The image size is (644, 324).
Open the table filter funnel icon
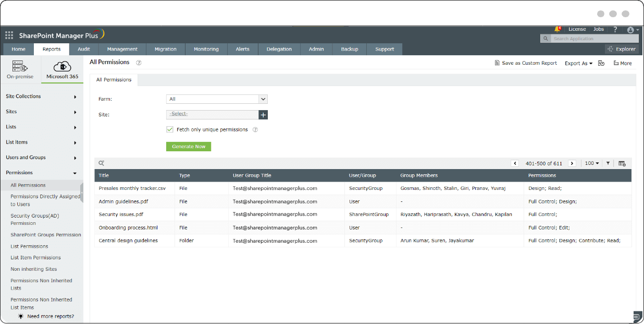click(608, 163)
